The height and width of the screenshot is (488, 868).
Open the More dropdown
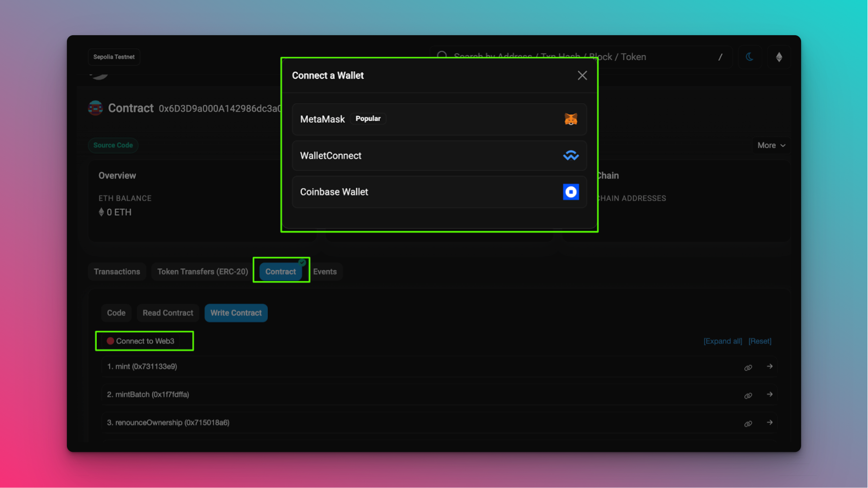click(771, 145)
